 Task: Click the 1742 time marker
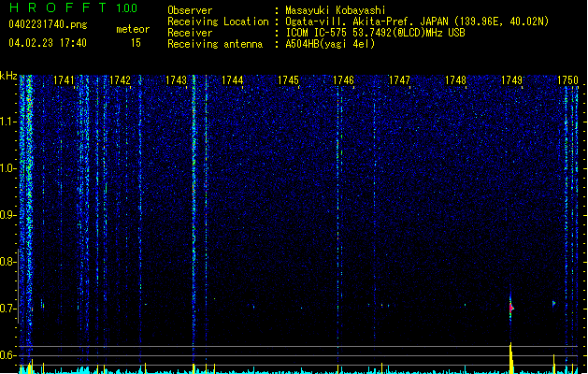click(120, 80)
